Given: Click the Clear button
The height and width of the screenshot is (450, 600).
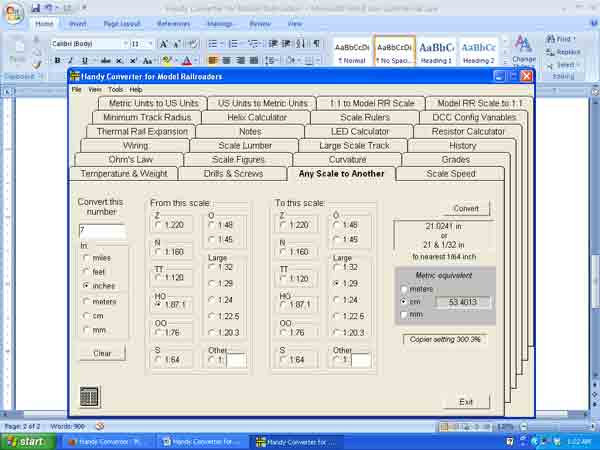Looking at the screenshot, I should tap(102, 353).
